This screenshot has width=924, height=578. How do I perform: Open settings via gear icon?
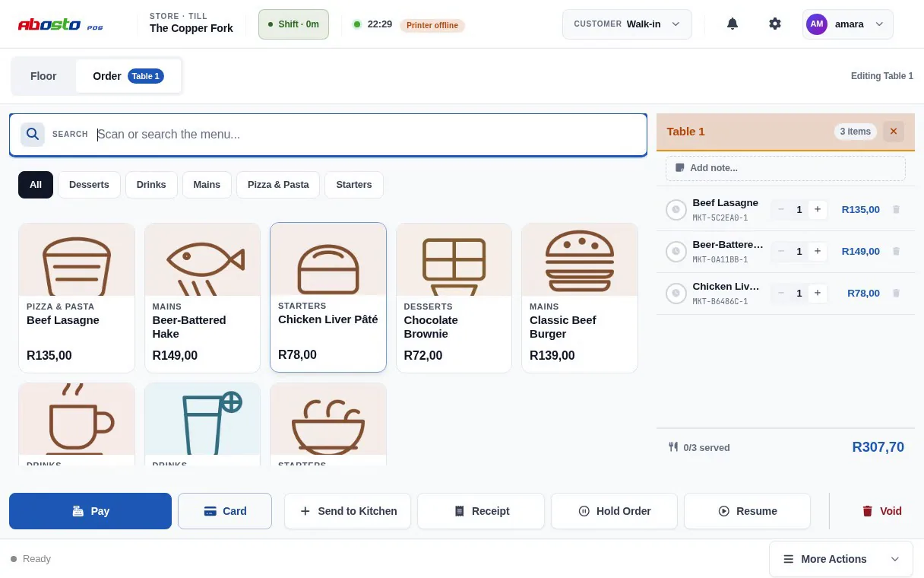point(775,24)
